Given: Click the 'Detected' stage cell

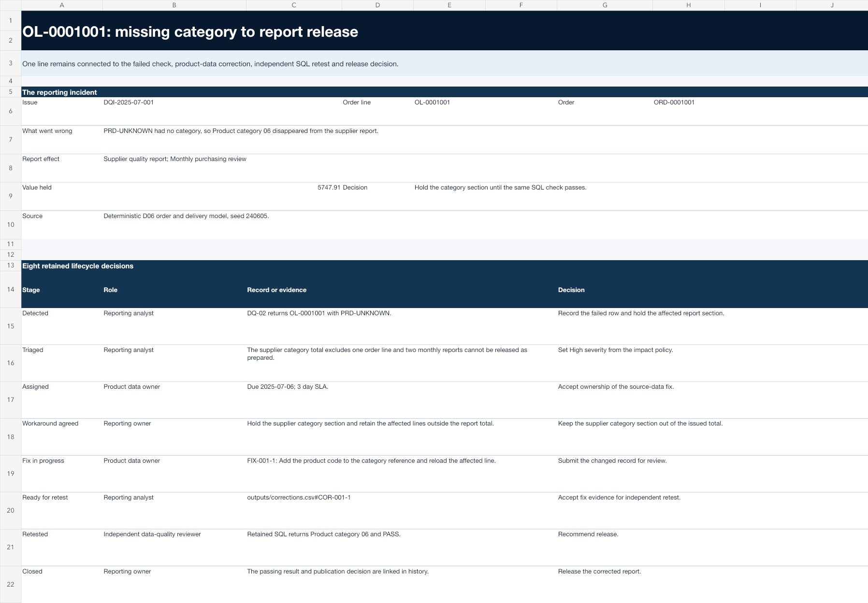Looking at the screenshot, I should (35, 313).
